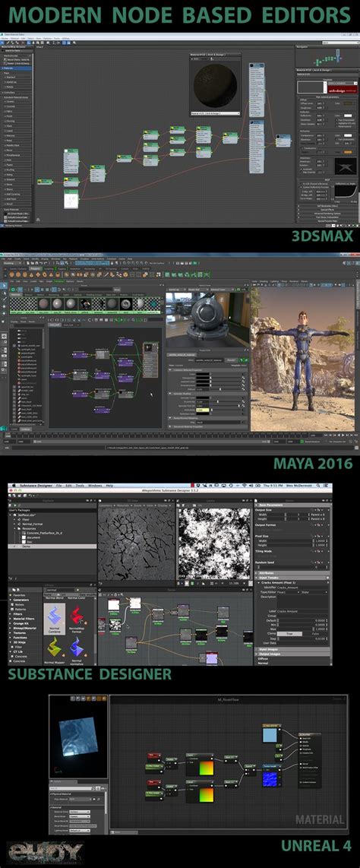Open the Patterns category in Substance Library
Image resolution: width=360 pixels, height=868 pixels.
(x=20, y=610)
